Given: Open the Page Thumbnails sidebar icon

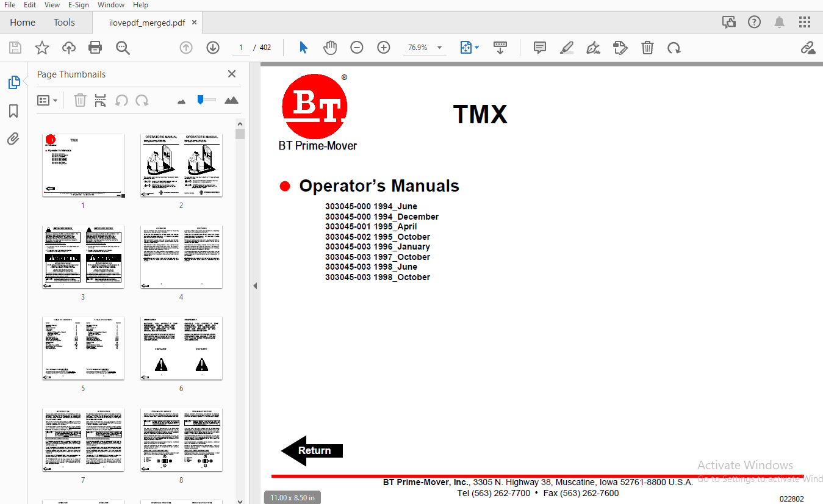Looking at the screenshot, I should pyautogui.click(x=13, y=82).
